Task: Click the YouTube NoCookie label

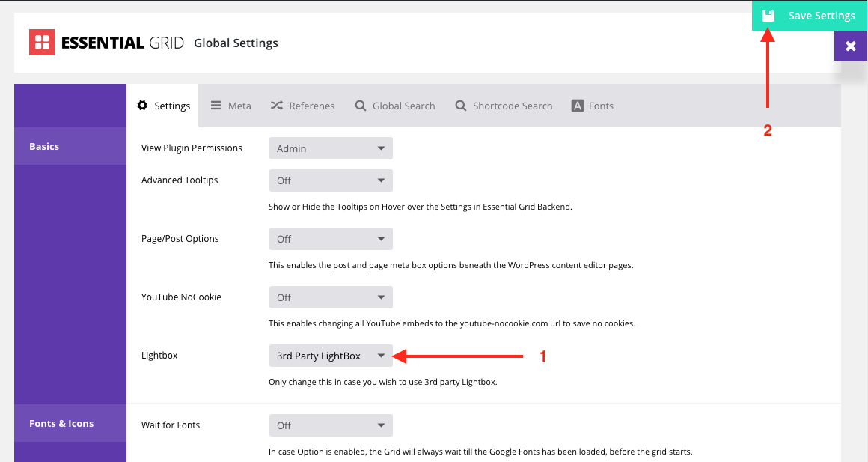Action: (x=181, y=297)
